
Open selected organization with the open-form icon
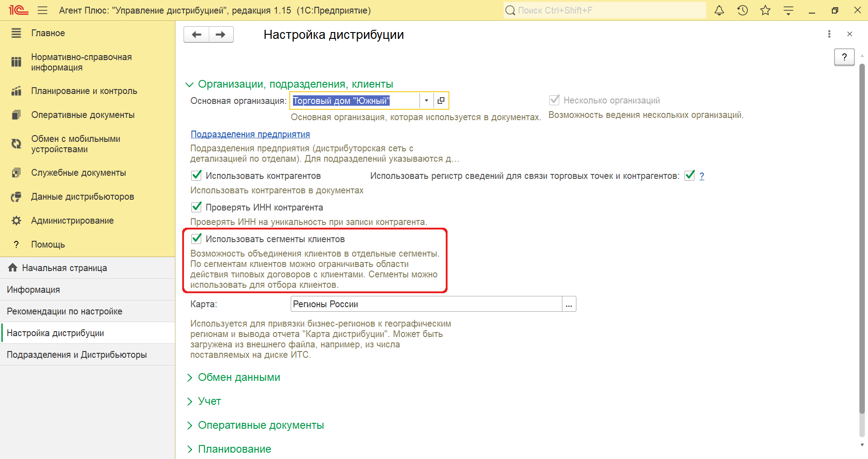[x=441, y=100]
